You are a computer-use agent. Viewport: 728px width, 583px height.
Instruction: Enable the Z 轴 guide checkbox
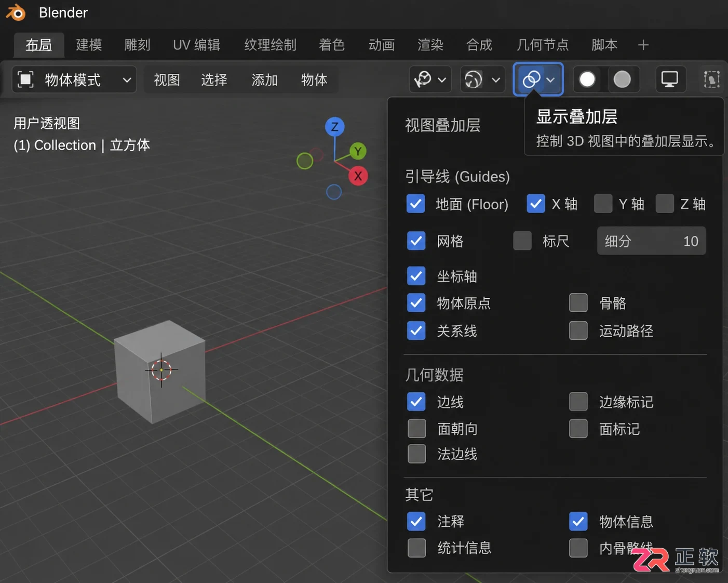pos(665,204)
